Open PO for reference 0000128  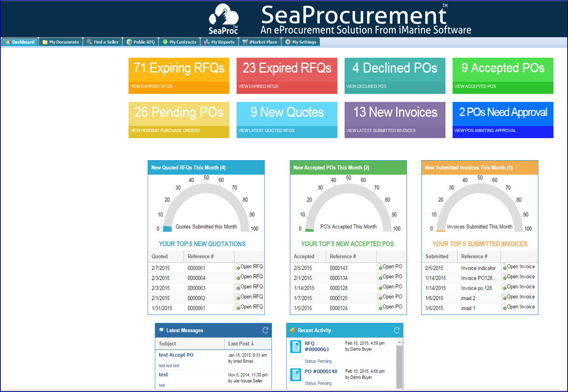click(390, 287)
